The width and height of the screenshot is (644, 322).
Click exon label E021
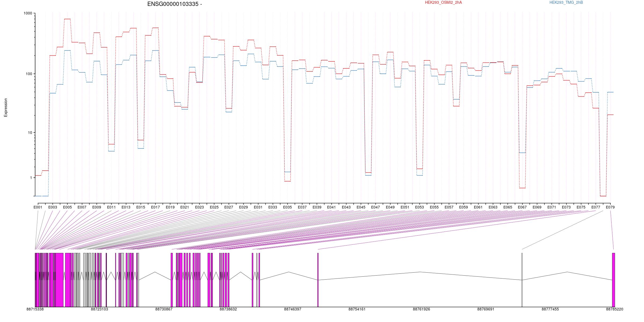185,207
